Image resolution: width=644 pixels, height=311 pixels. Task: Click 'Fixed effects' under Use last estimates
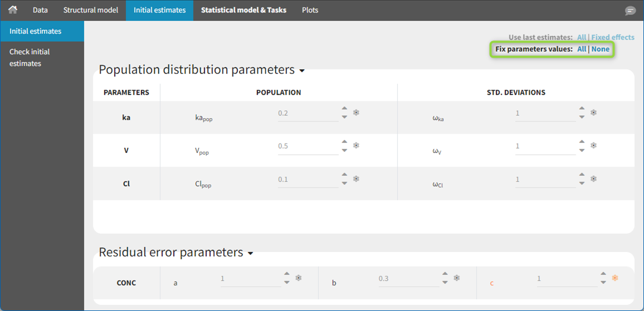[612, 37]
